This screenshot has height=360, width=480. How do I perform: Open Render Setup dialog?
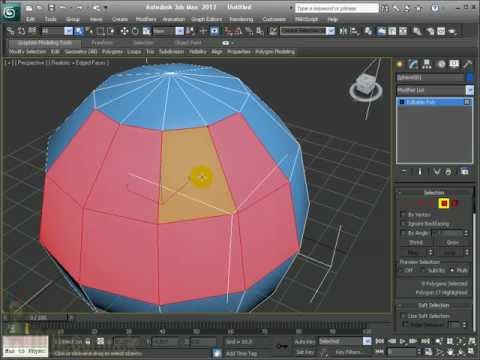(x=430, y=31)
